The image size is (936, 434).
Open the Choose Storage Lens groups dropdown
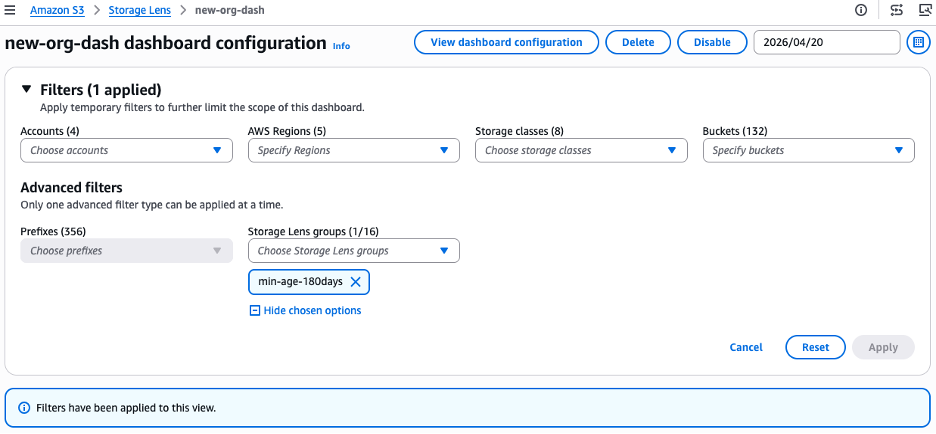[x=354, y=251]
